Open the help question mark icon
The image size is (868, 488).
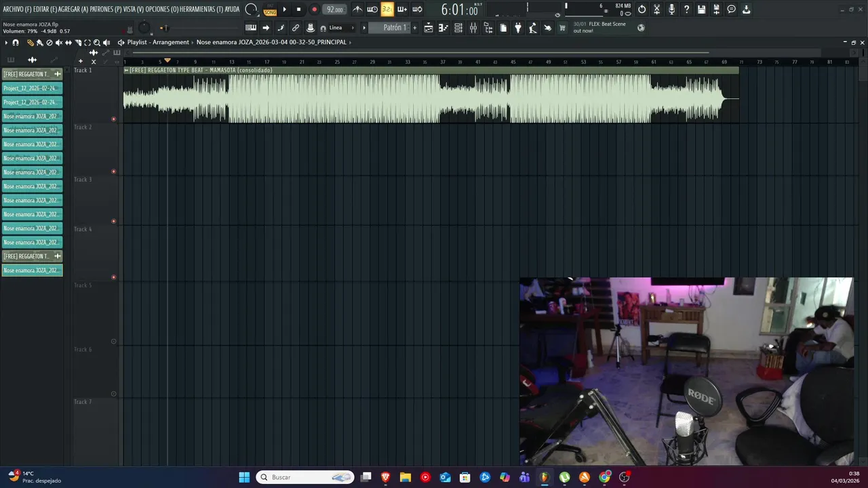click(x=686, y=9)
